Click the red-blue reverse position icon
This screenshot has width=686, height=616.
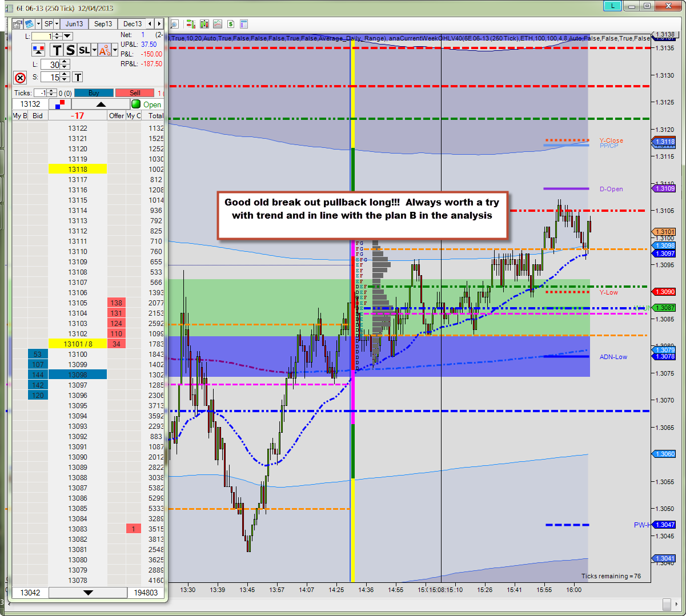38,50
